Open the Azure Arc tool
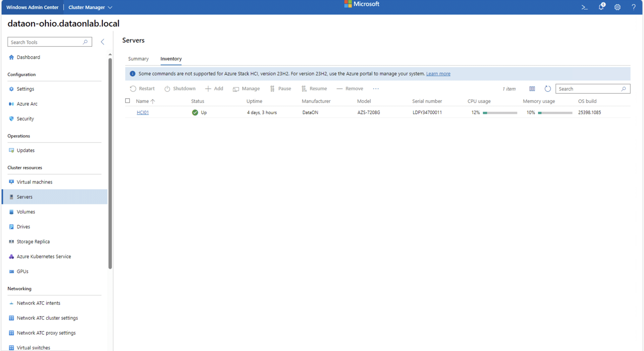Image resolution: width=644 pixels, height=351 pixels. (27, 104)
